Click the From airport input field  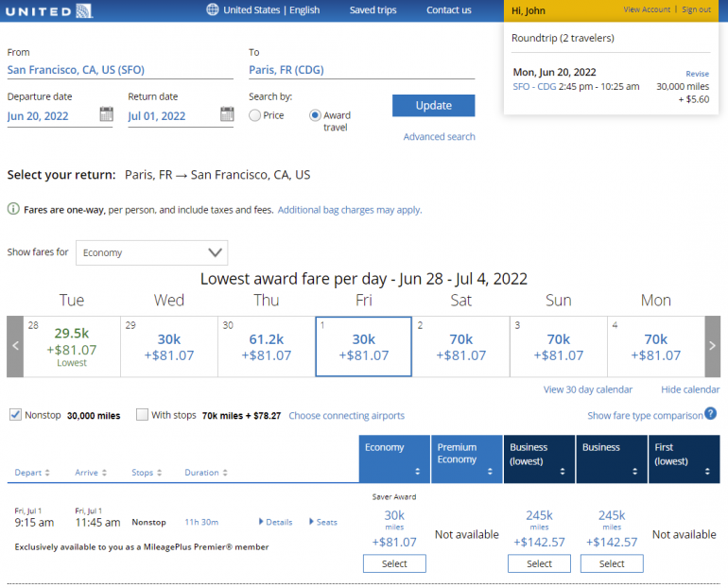(119, 70)
